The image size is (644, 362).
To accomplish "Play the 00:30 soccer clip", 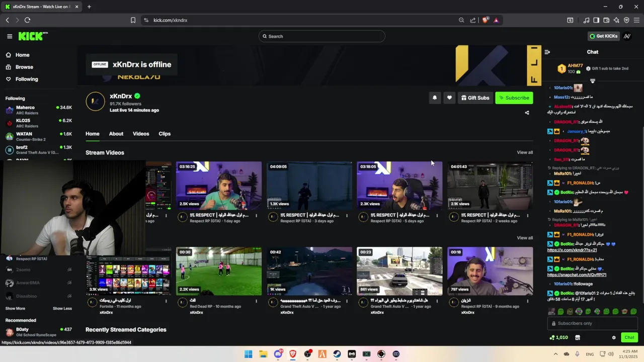I will click(219, 271).
